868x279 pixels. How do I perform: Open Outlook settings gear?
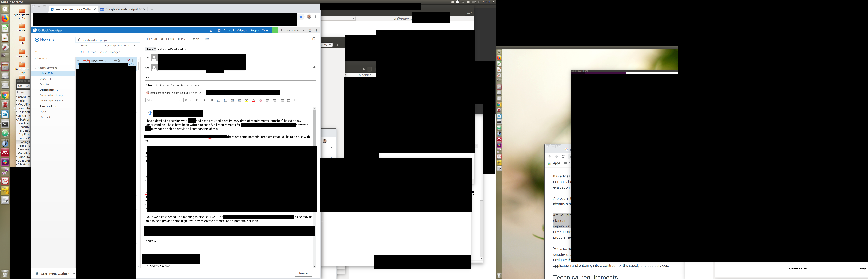click(310, 31)
